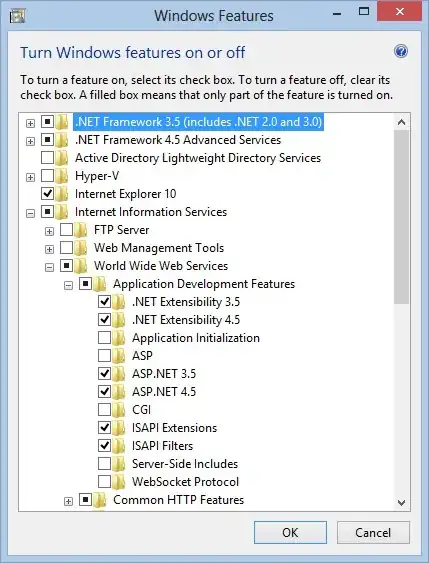Expand the Common HTTP Features node

point(68,501)
